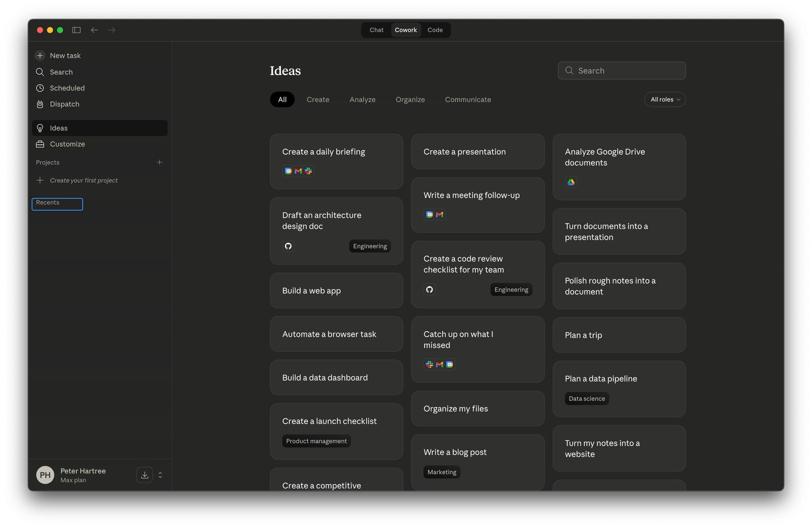The height and width of the screenshot is (528, 812).
Task: Click the Create a competitive card title
Action: (322, 486)
